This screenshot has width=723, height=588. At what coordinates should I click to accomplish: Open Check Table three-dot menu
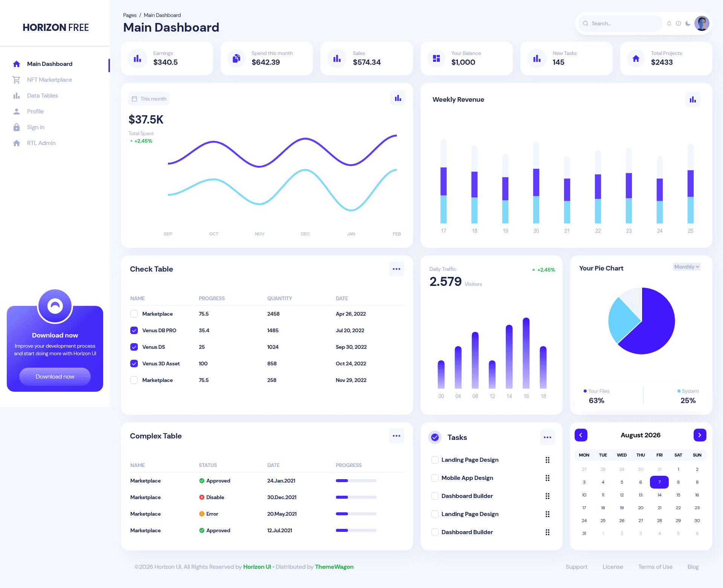coord(397,269)
